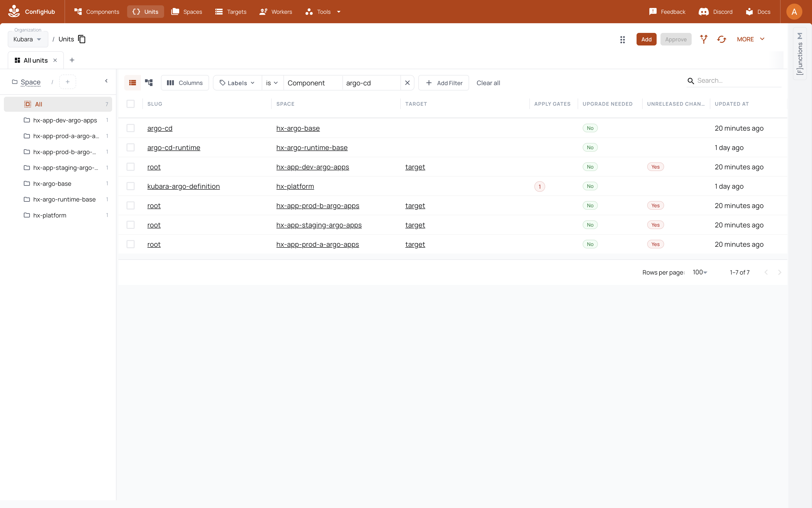The image size is (812, 508).
Task: Expand the Tools menu dropdown
Action: pos(323,12)
